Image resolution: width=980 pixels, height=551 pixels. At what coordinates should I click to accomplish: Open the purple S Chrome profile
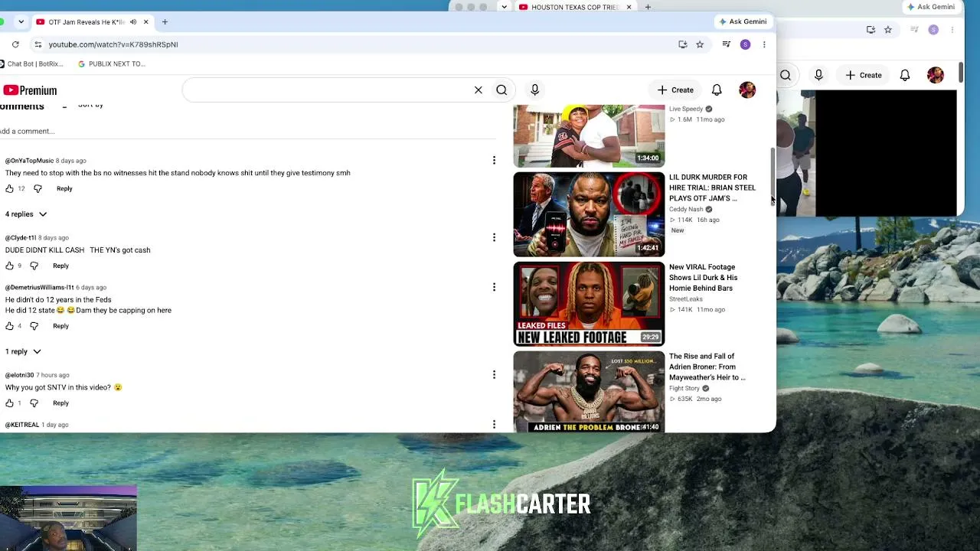click(x=745, y=44)
